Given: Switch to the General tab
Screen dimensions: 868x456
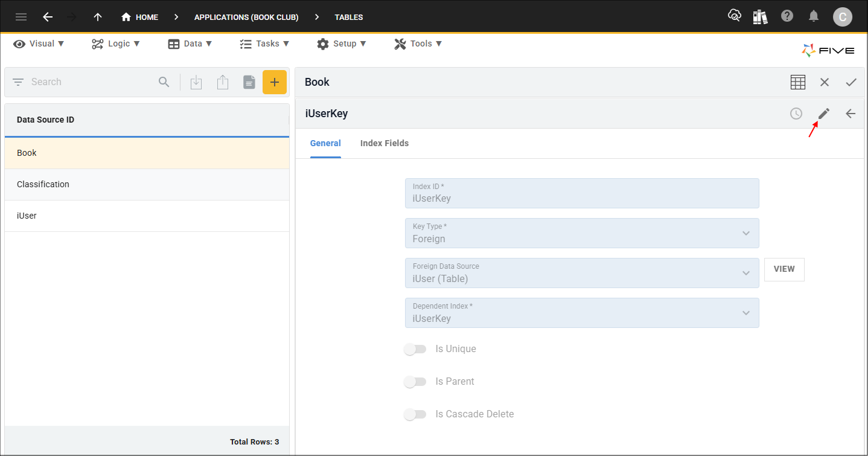Looking at the screenshot, I should click(x=325, y=144).
